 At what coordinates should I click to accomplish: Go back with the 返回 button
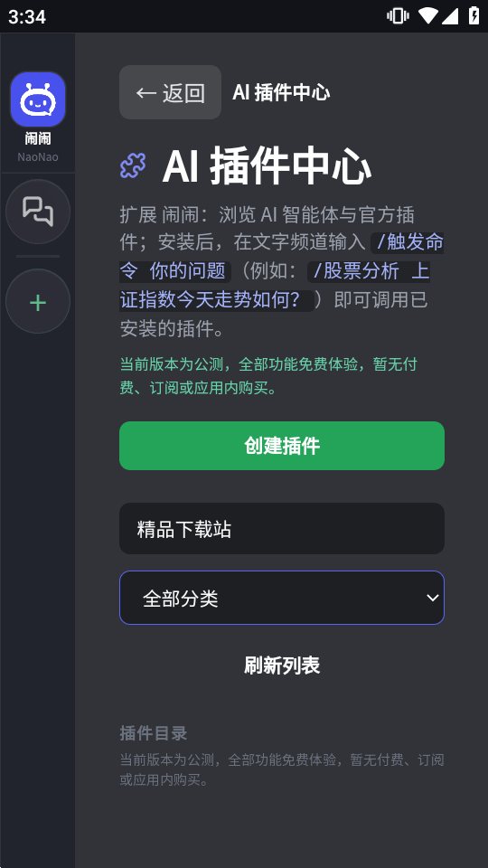pos(171,92)
